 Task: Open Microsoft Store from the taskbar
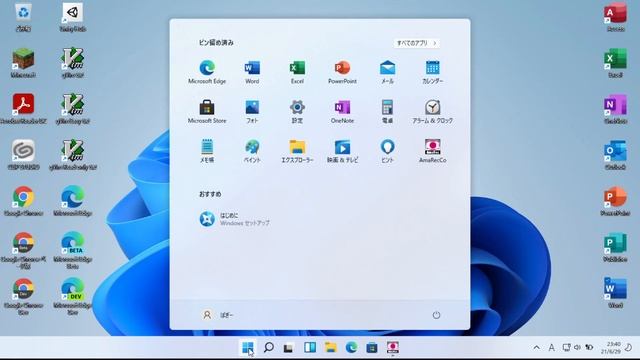372,348
